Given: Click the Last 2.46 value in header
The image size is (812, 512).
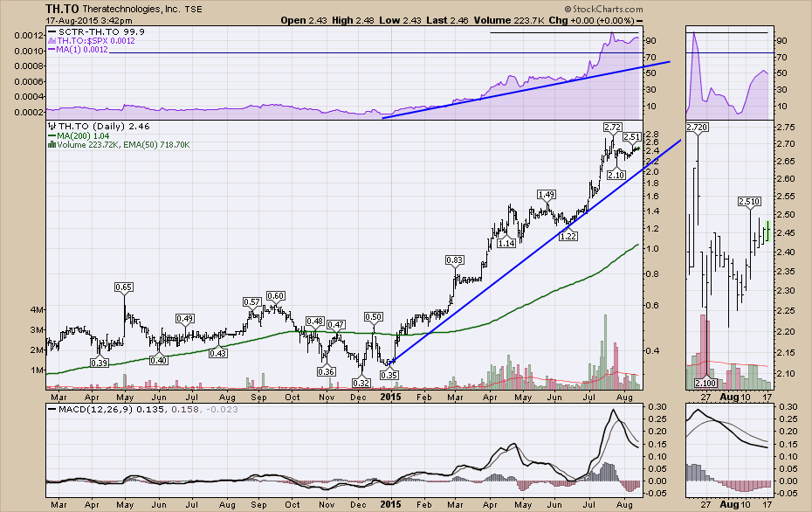Looking at the screenshot, I should pos(447,21).
